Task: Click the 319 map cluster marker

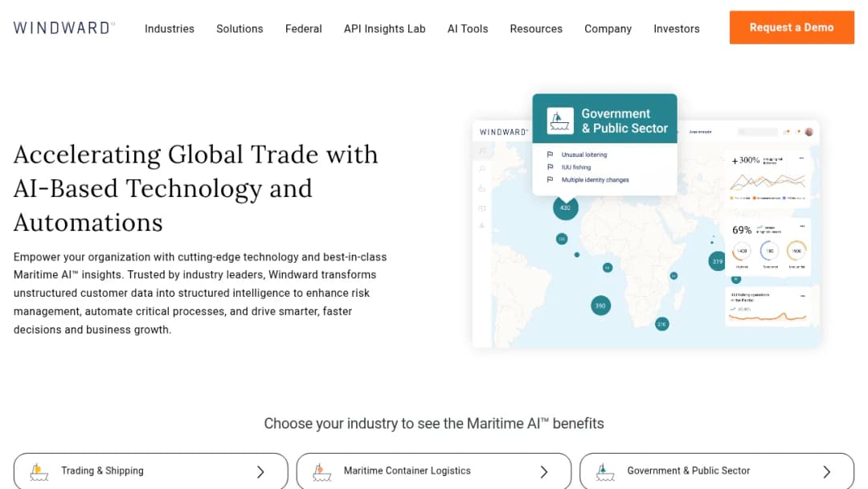Action: (717, 261)
